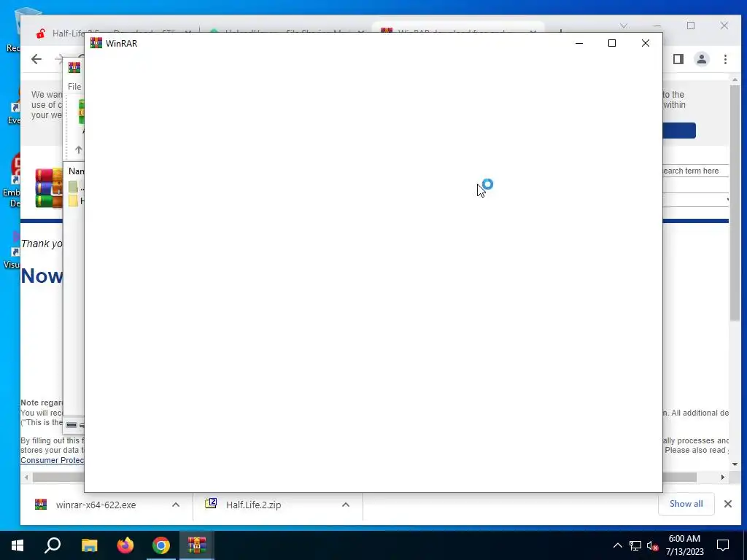
Task: Open the downloaded Half.Life.2.zip file
Action: tap(244, 505)
